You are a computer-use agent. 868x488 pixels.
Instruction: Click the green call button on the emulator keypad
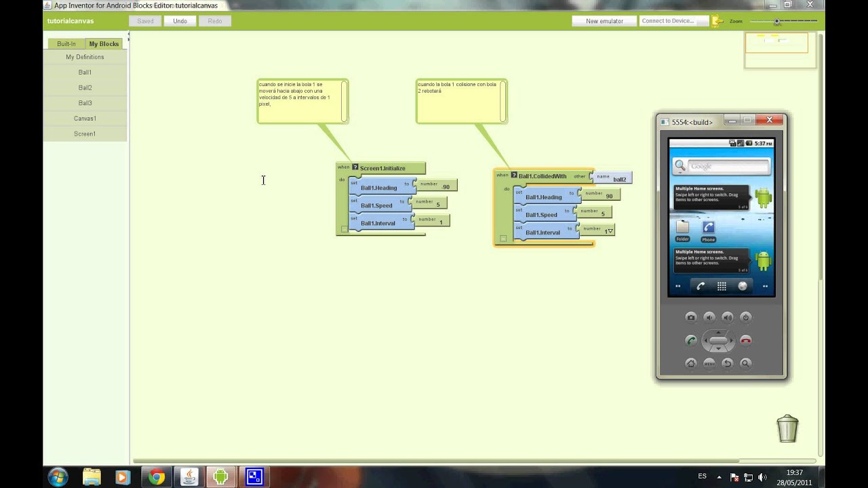690,340
